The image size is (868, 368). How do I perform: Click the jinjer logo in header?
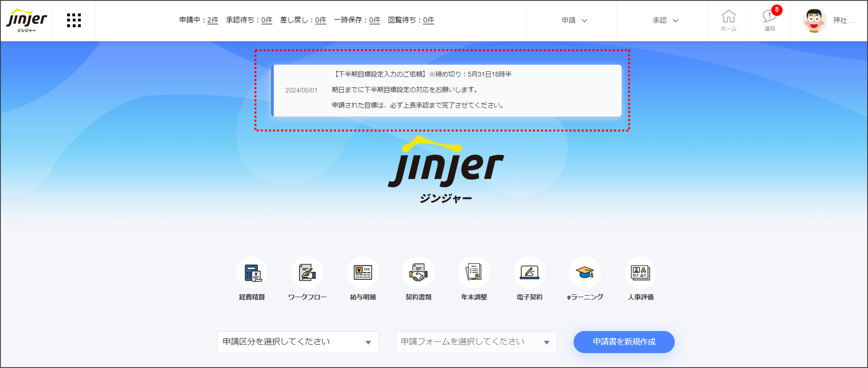pos(27,20)
